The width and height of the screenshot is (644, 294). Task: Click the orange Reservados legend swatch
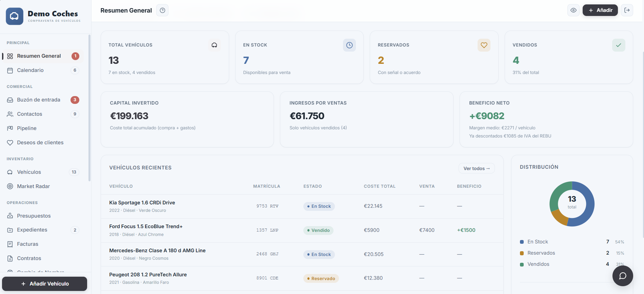click(522, 253)
